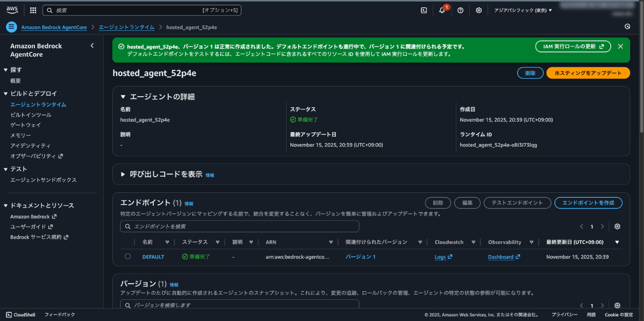Open ビルトインツール in the sidebar
Image resolution: width=644 pixels, height=321 pixels.
tap(31, 115)
